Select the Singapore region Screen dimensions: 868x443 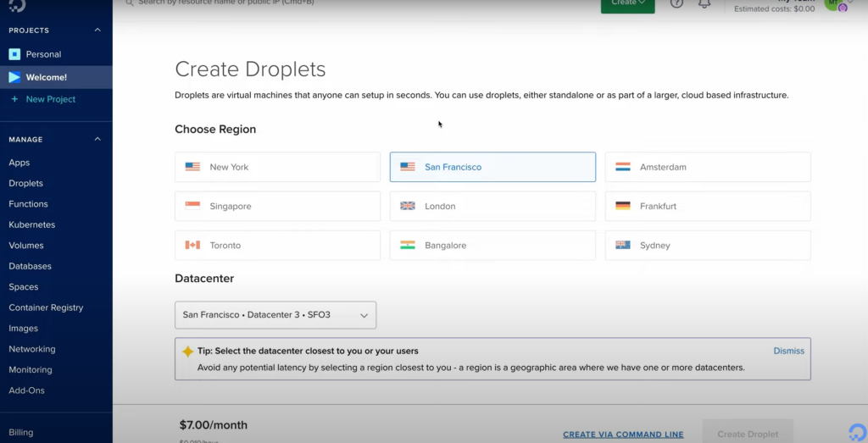click(x=277, y=207)
